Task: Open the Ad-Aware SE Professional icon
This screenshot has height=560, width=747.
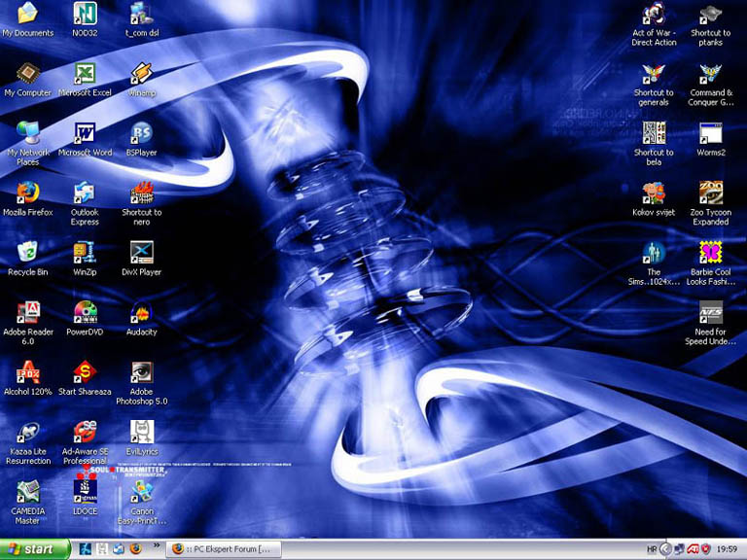Action: coord(85,432)
